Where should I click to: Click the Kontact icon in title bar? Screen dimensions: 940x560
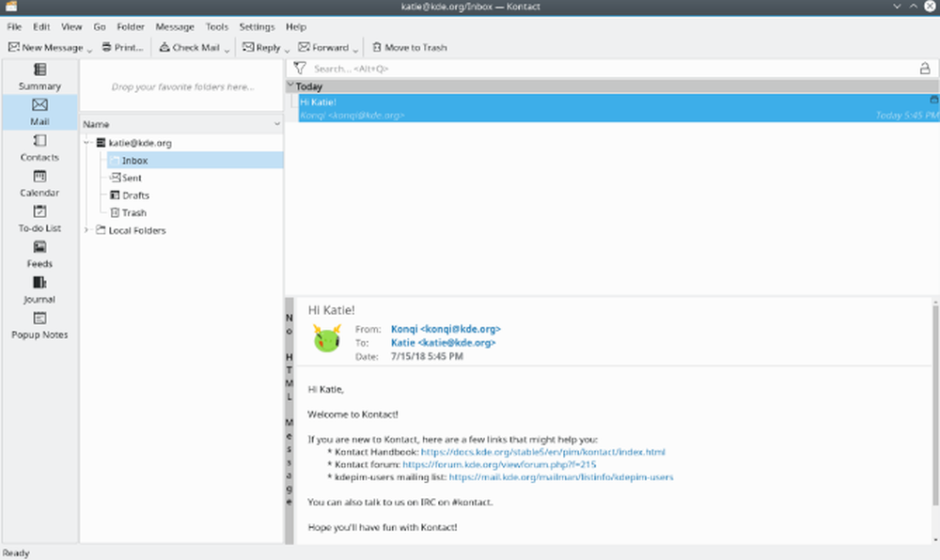10,7
